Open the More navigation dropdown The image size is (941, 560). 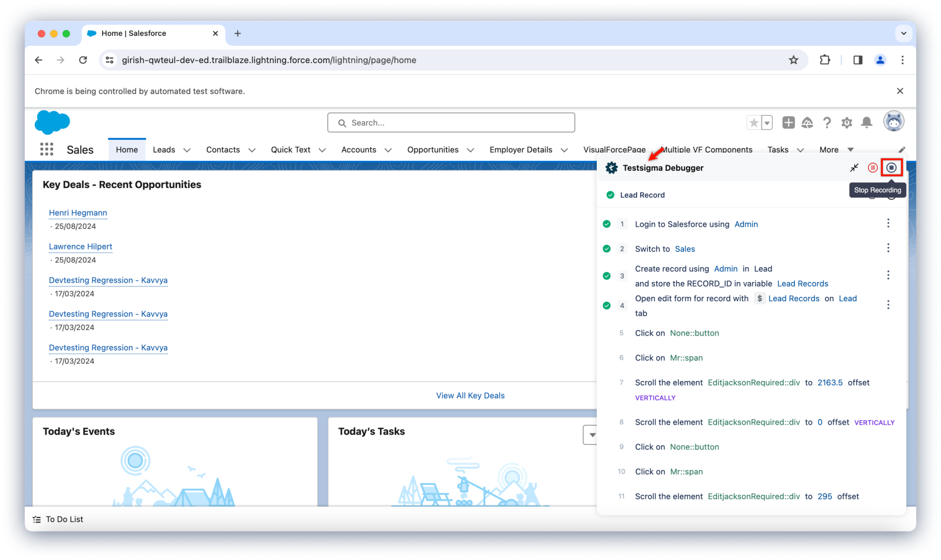coord(836,150)
